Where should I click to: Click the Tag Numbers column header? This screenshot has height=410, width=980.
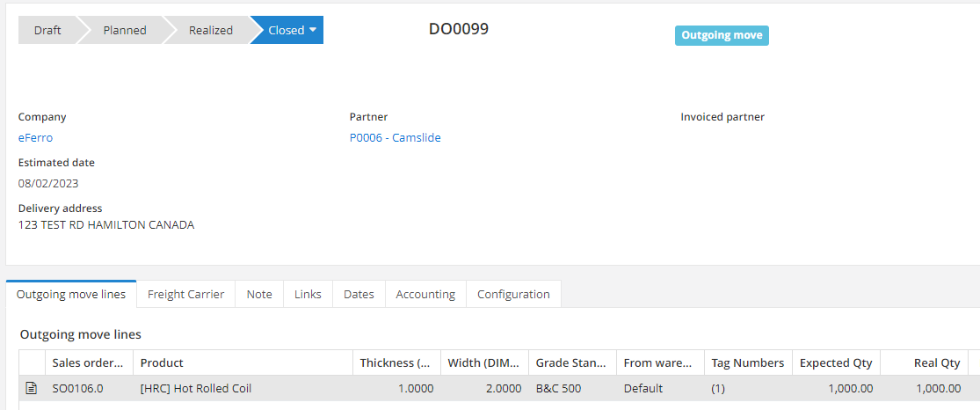tap(747, 362)
